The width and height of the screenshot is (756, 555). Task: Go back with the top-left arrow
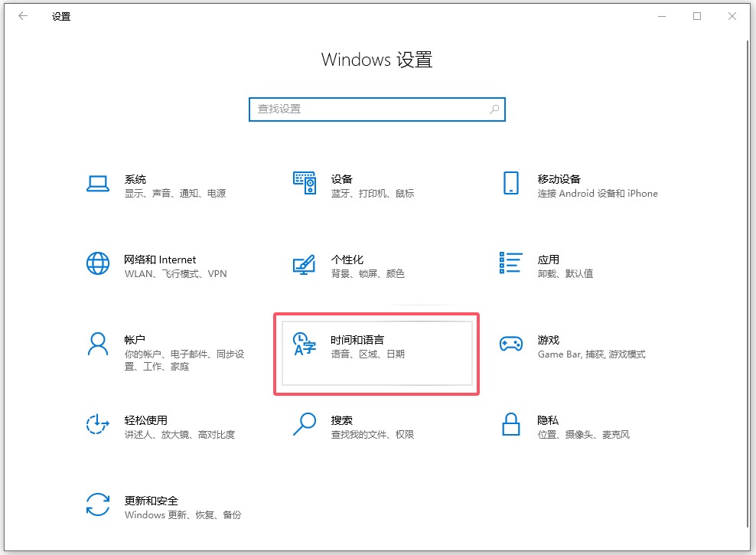pos(23,16)
